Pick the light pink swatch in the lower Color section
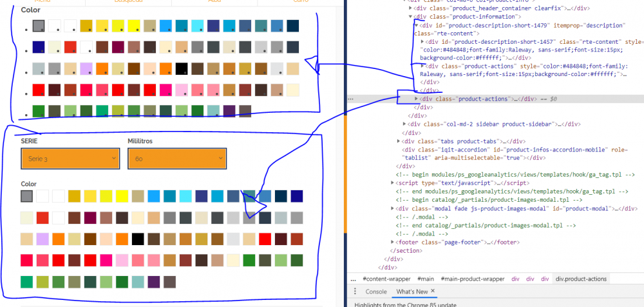 122,261
